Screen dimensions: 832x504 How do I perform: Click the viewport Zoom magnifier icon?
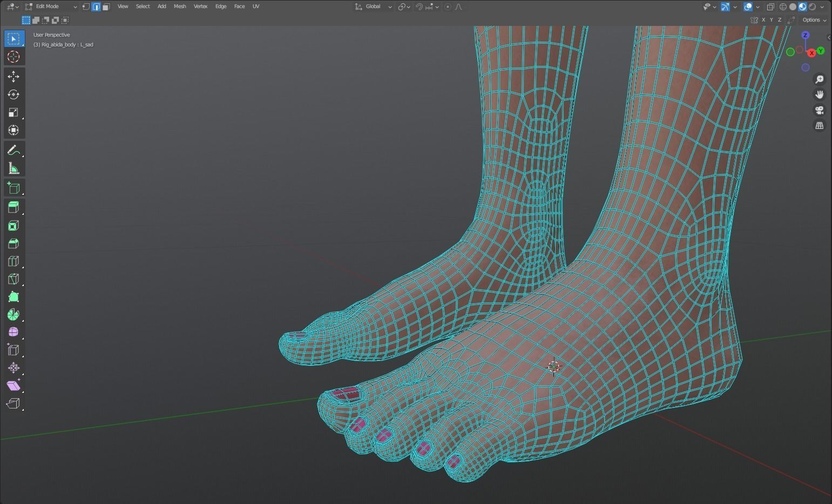pyautogui.click(x=820, y=79)
